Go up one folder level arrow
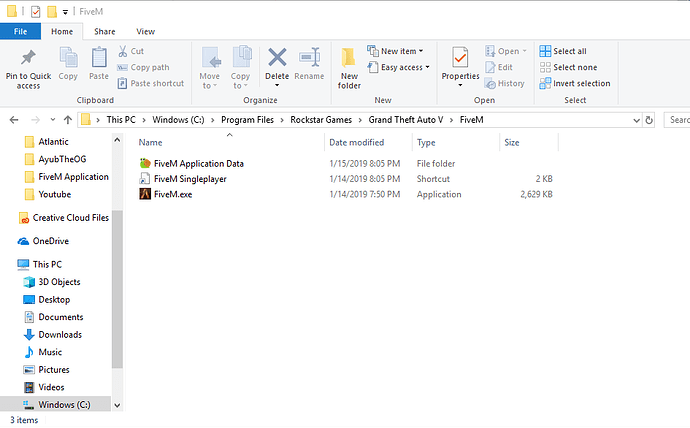The height and width of the screenshot is (428, 690). click(x=68, y=120)
